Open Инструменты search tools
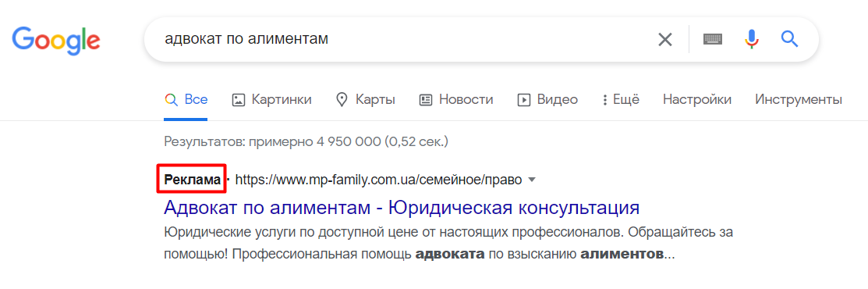Screen dimensions: 868x289 point(799,100)
